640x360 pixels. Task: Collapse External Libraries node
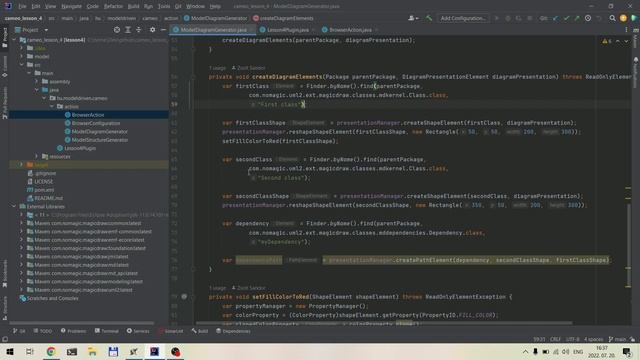pos(14,207)
